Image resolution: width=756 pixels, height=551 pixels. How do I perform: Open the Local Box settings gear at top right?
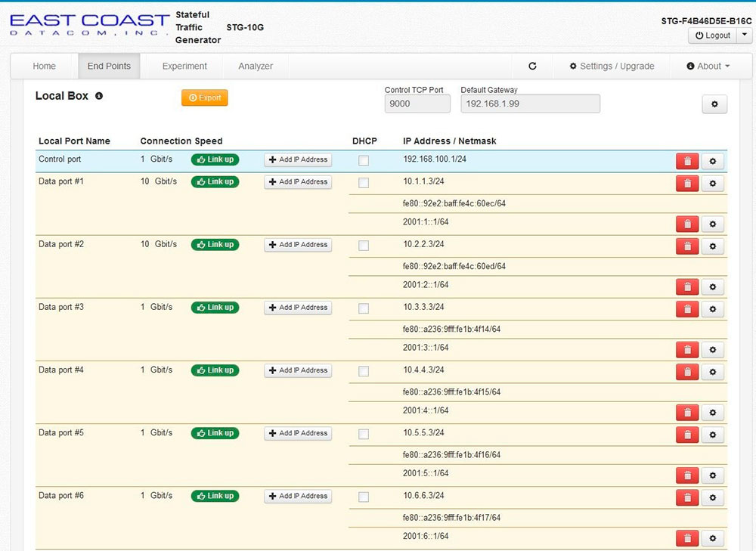coord(714,104)
